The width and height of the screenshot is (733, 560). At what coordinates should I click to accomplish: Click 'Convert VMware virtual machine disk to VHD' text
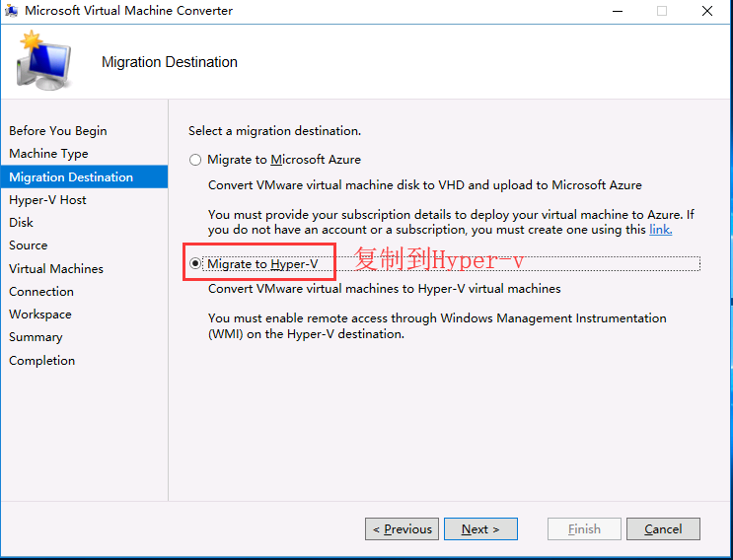tap(425, 185)
